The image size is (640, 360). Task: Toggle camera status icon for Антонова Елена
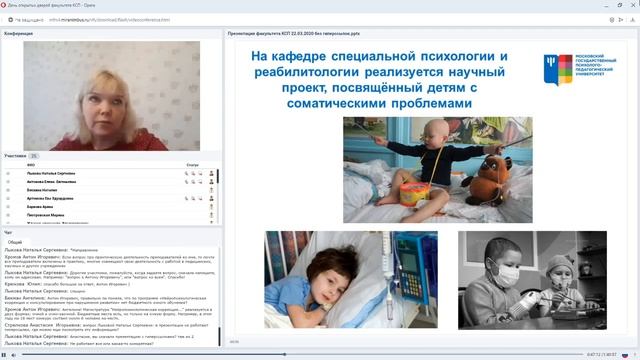pos(193,182)
